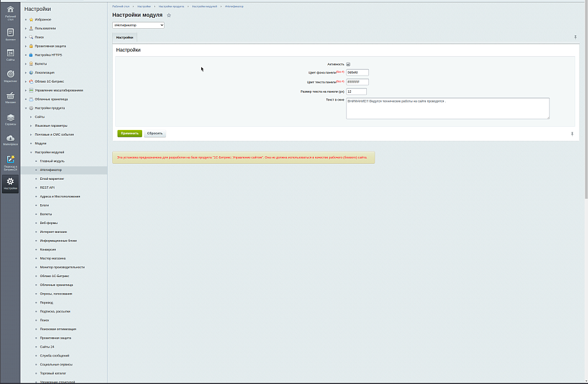The width and height of the screenshot is (588, 384).
Task: Click the panel background color field
Action: (x=357, y=72)
